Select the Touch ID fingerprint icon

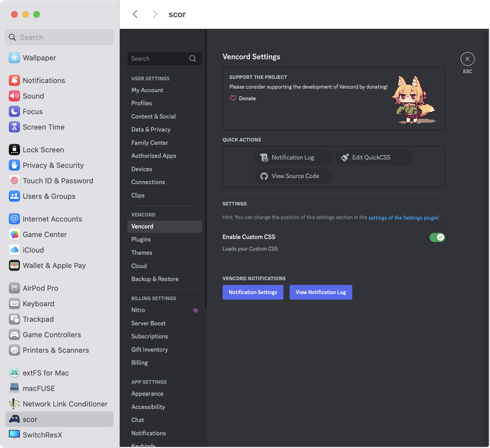14,181
